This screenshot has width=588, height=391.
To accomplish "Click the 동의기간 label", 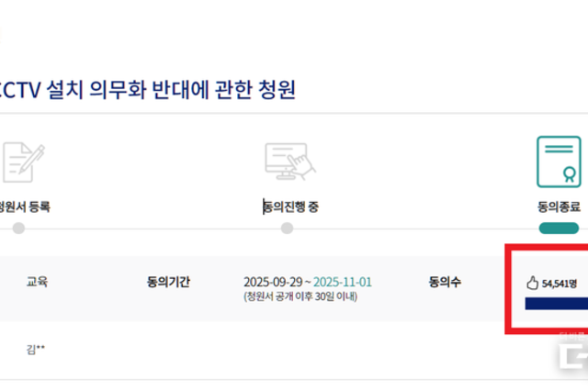I will tap(168, 283).
